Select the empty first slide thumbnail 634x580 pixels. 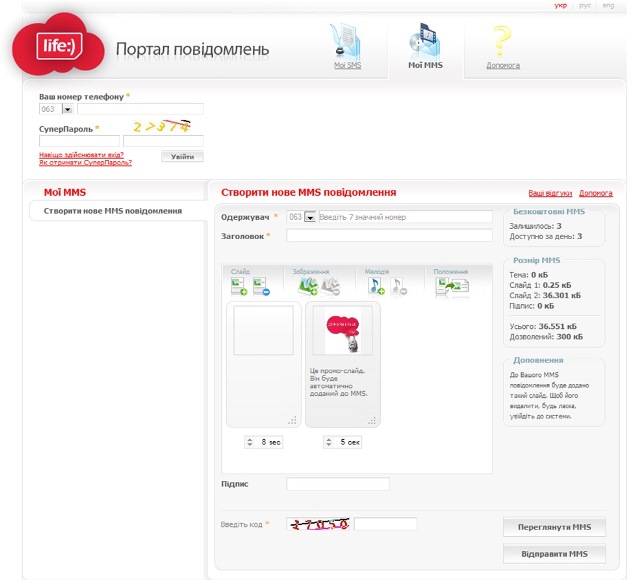click(x=264, y=330)
